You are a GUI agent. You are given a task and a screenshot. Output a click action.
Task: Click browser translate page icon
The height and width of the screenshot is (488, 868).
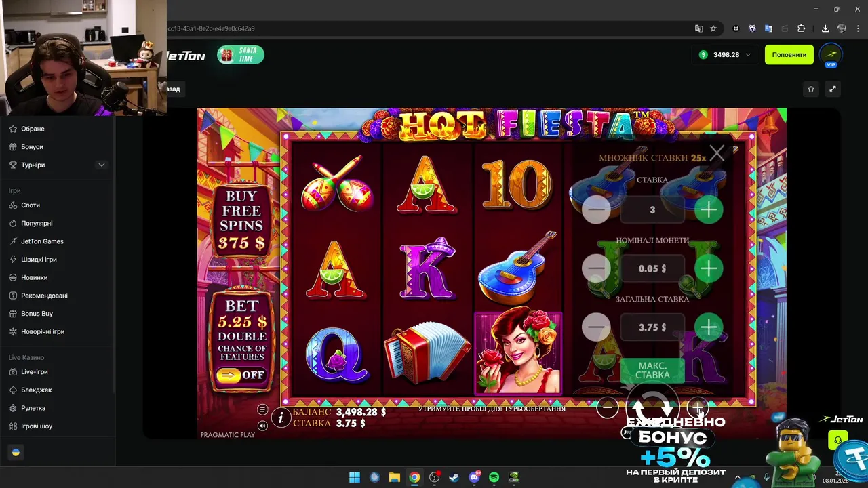click(x=698, y=28)
